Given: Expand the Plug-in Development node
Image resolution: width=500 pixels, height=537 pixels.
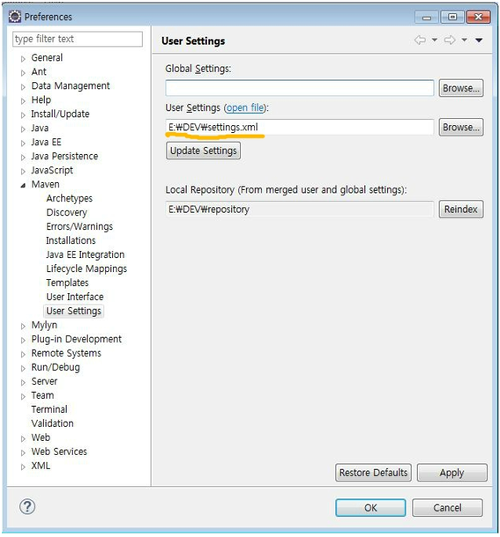Looking at the screenshot, I should tap(23, 340).
